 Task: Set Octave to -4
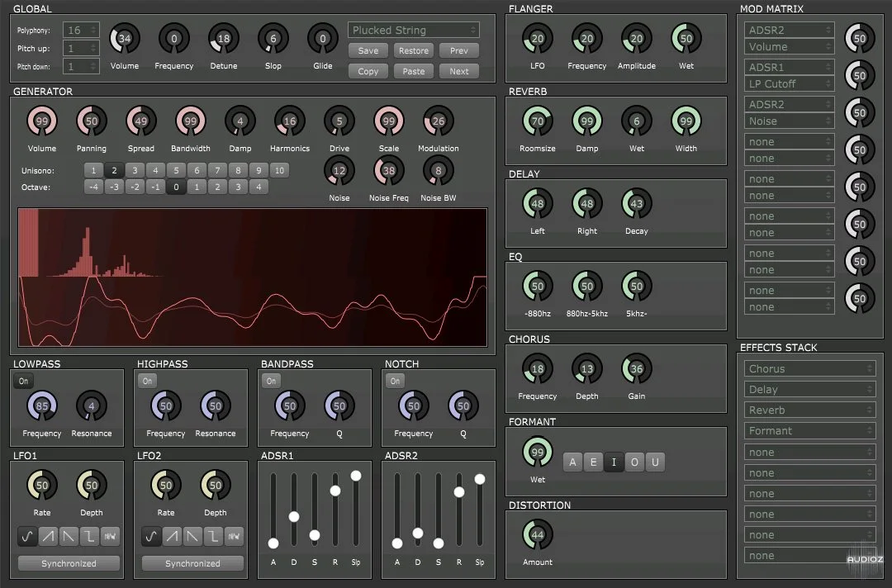94,187
